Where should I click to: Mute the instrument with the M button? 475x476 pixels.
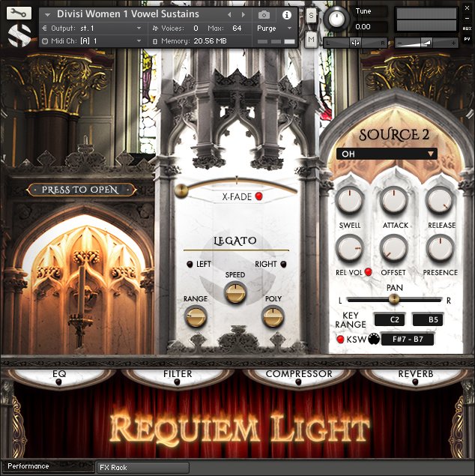pos(311,38)
